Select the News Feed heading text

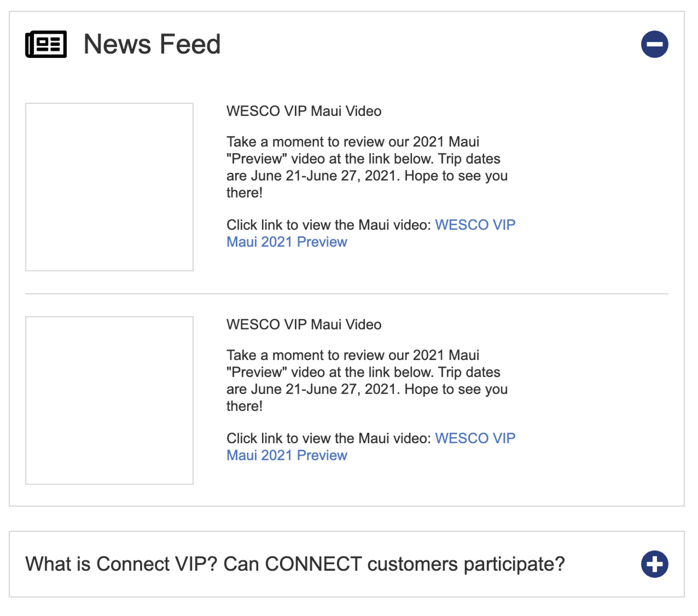(152, 44)
